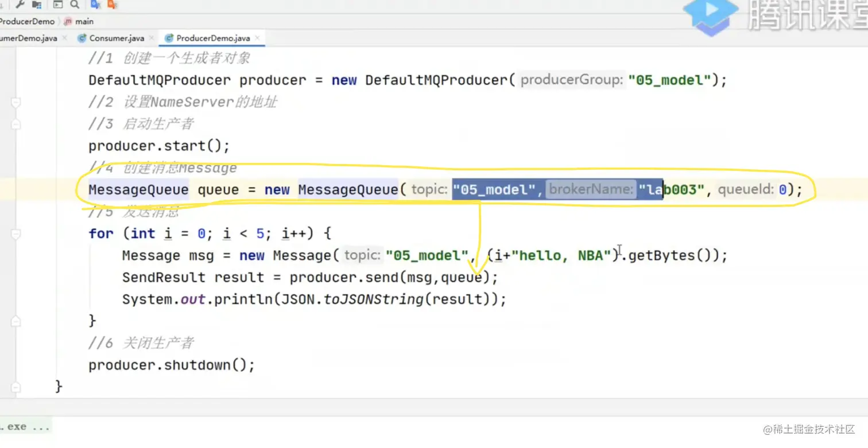Viewport: 868px width, 448px height.
Task: Click the for loop header line
Action: point(210,234)
